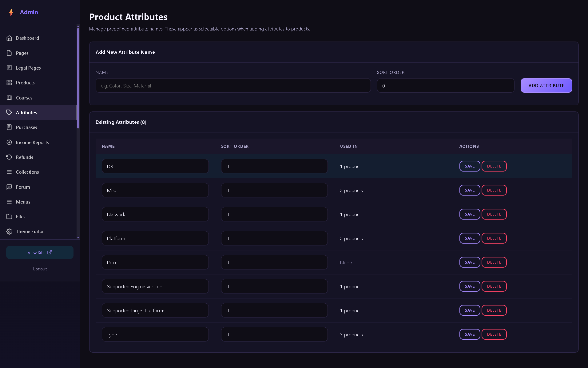588x368 pixels.
Task: Click the Add Attribute button
Action: click(x=546, y=86)
